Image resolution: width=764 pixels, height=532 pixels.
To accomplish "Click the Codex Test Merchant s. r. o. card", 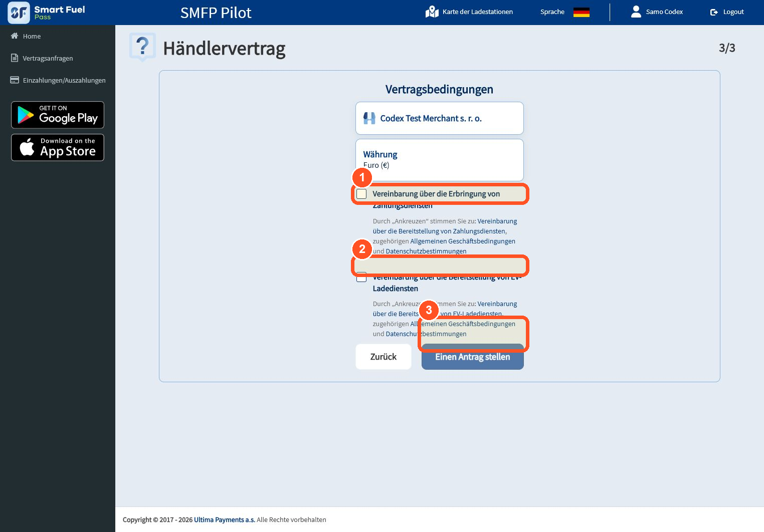I will (440, 118).
